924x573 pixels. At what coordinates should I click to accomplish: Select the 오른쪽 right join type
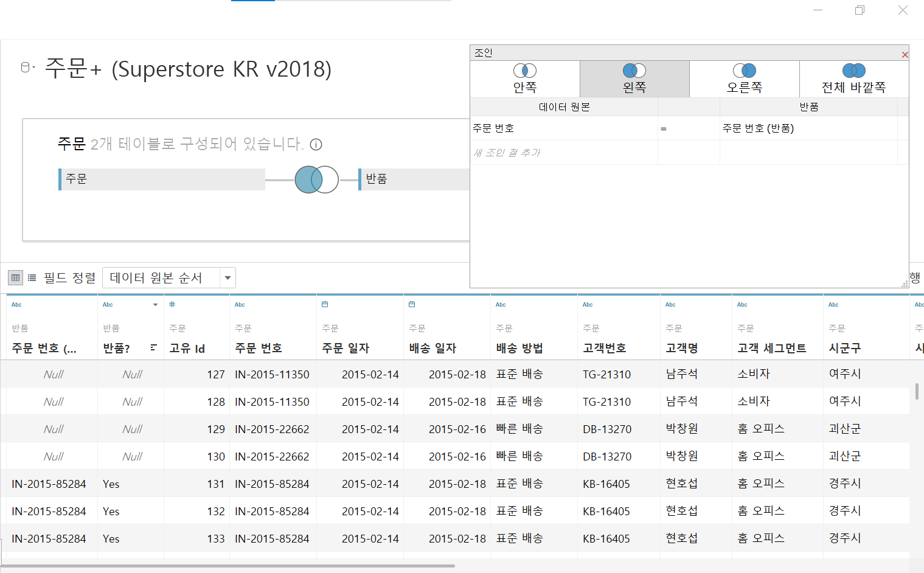click(x=745, y=79)
